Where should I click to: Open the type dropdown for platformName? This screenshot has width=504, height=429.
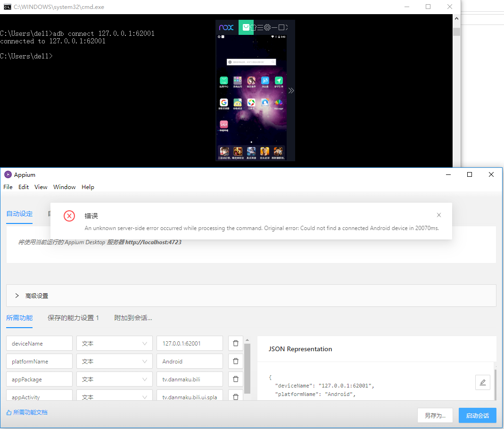click(x=114, y=362)
